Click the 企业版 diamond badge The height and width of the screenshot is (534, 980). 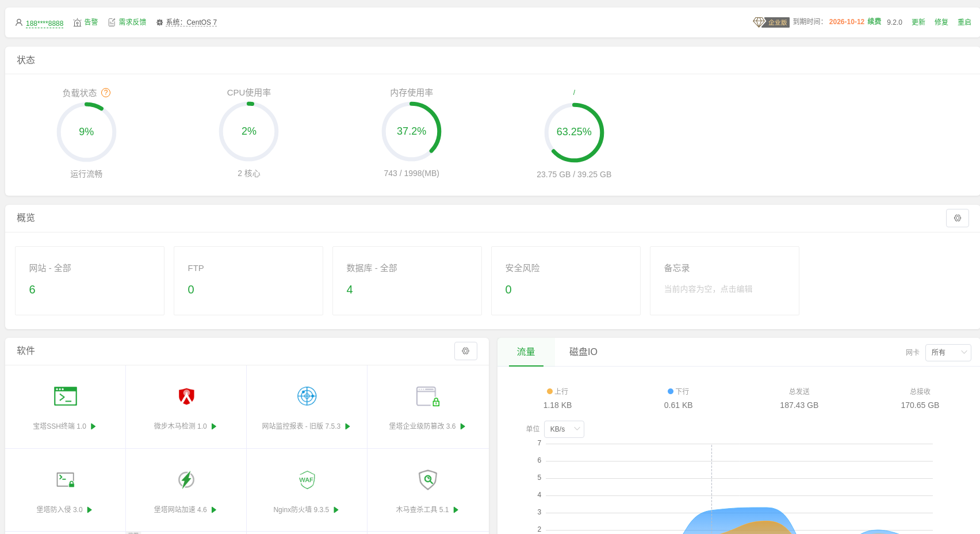point(771,22)
